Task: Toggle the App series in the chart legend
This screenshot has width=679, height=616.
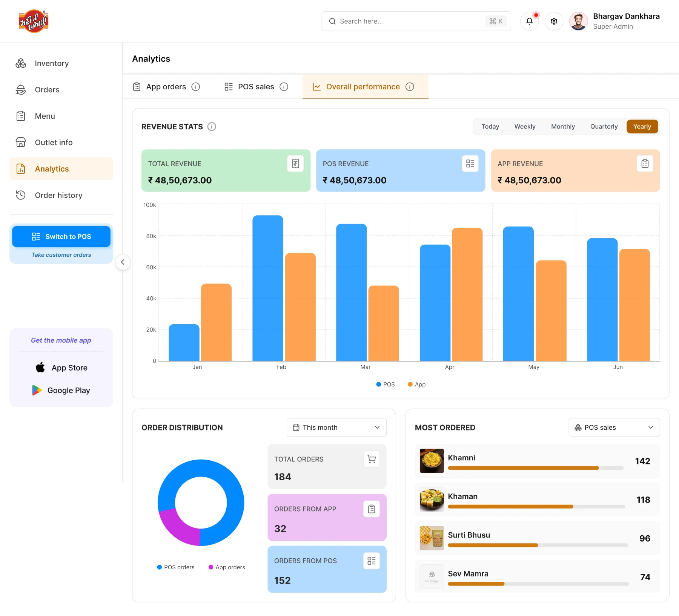Action: click(x=417, y=385)
